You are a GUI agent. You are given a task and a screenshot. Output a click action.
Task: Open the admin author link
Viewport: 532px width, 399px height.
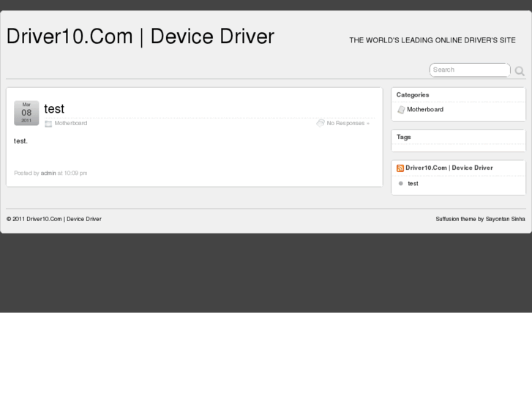[x=48, y=173]
